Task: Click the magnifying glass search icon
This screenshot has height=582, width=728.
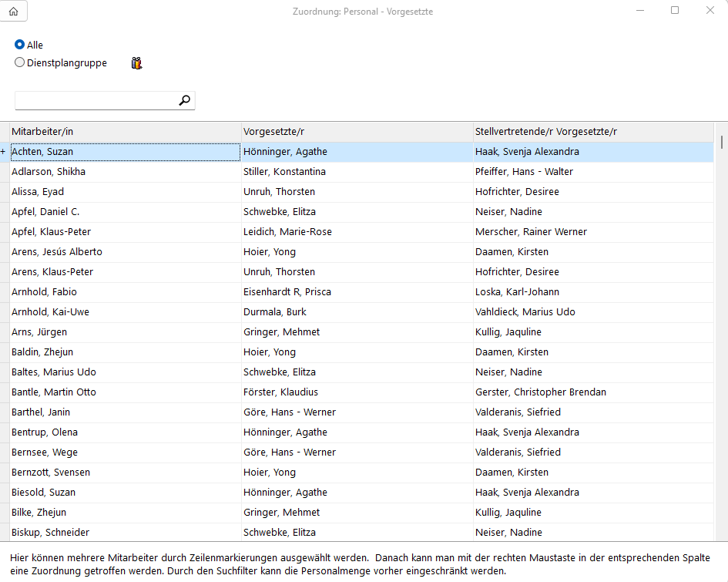Action: tap(184, 100)
